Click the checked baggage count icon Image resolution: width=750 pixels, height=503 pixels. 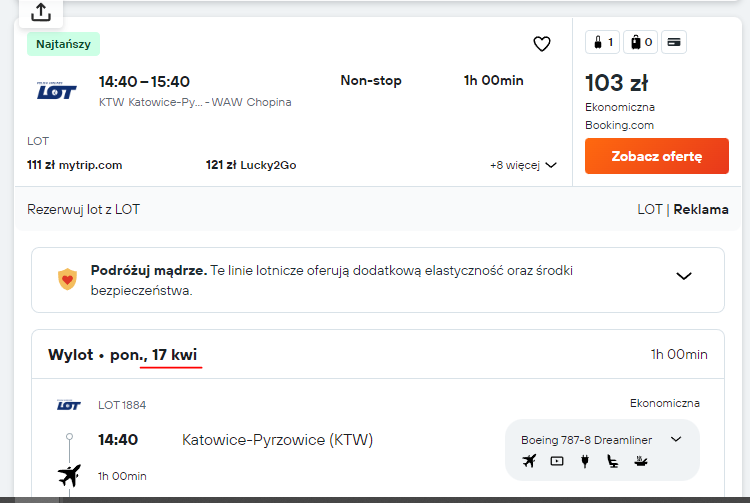640,42
